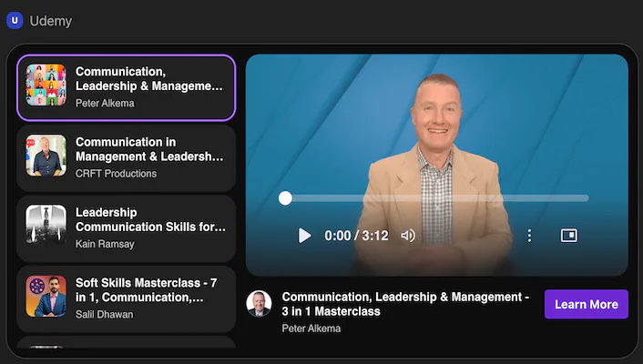Viewport: 643px width, 364px height.
Task: Play the course preview video
Action: [304, 236]
